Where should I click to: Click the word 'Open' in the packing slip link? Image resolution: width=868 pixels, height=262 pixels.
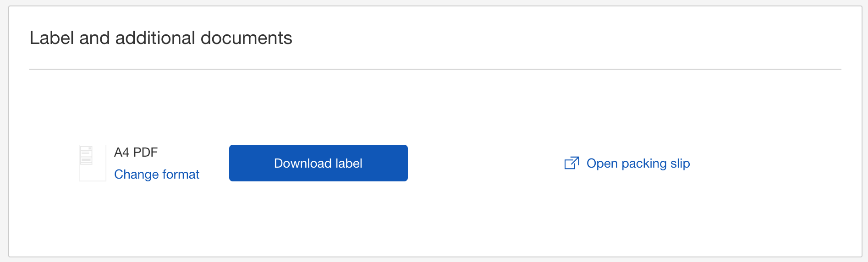[x=602, y=164]
